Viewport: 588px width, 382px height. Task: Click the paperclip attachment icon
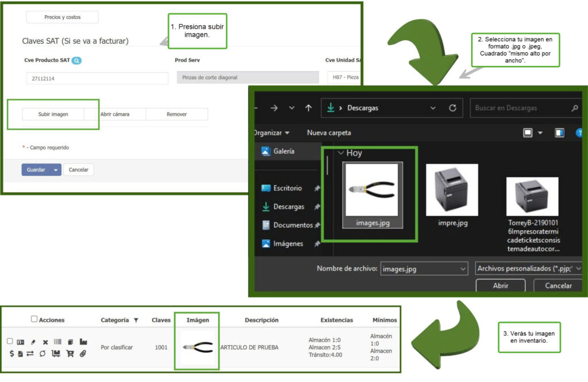(x=83, y=354)
